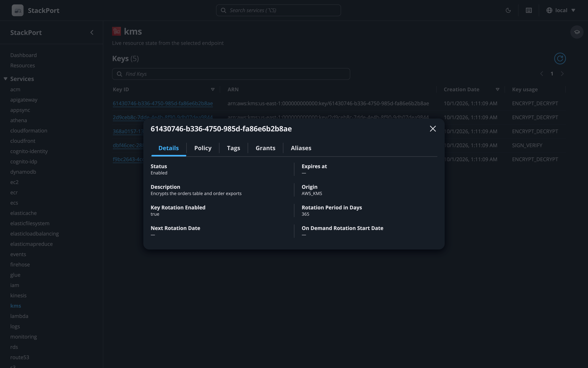
Task: Open the apigateway service
Action: [24, 100]
